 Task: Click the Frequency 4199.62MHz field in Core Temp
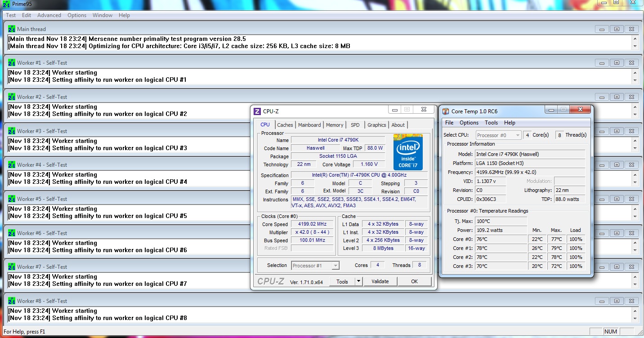[530, 172]
